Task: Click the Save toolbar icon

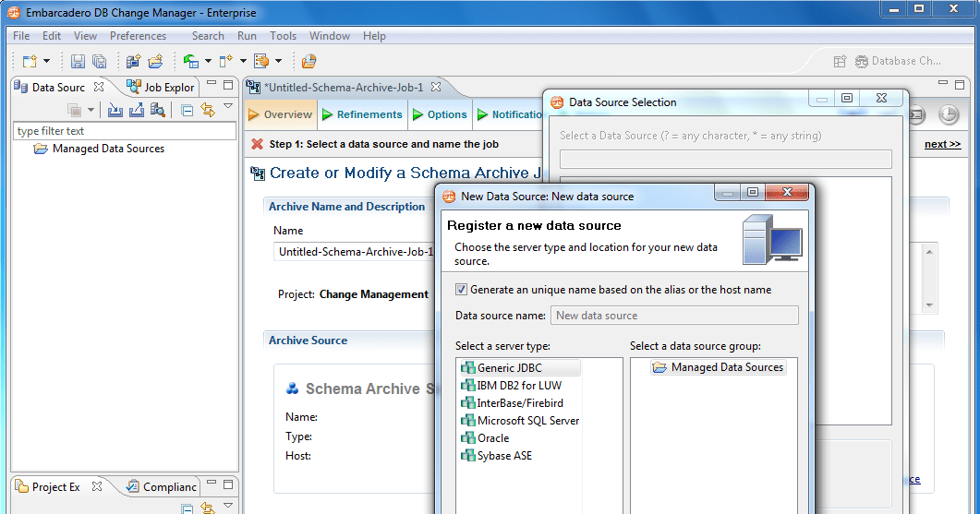Action: [x=78, y=61]
